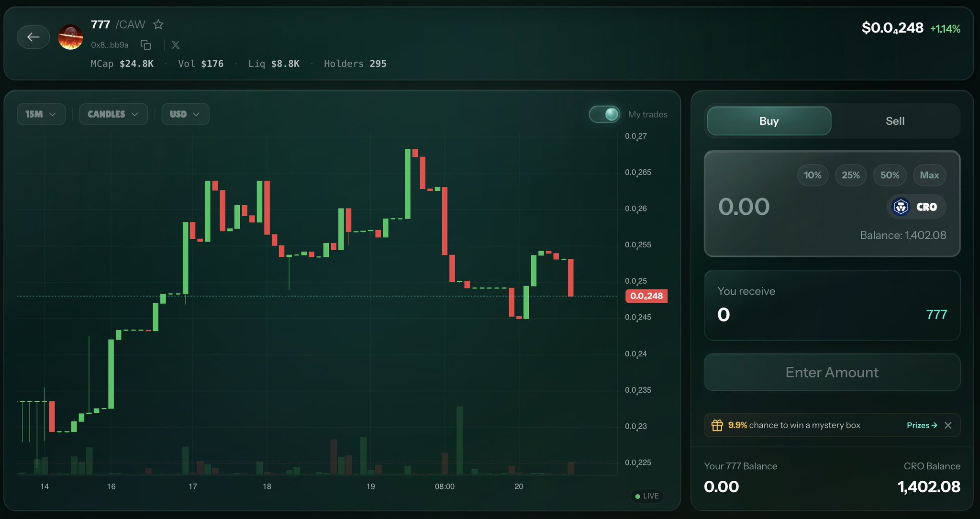
Task: Expand the CANDLES chart type dropdown
Action: point(113,114)
